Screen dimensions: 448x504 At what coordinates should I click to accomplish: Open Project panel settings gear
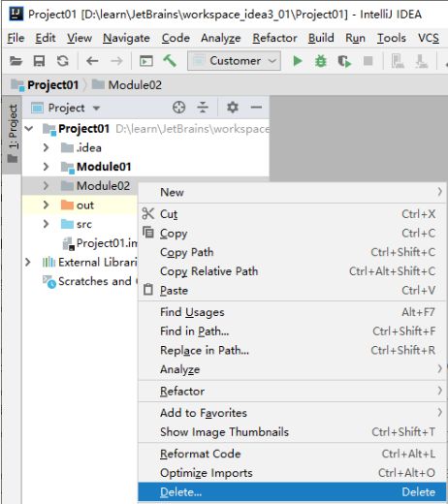click(233, 108)
